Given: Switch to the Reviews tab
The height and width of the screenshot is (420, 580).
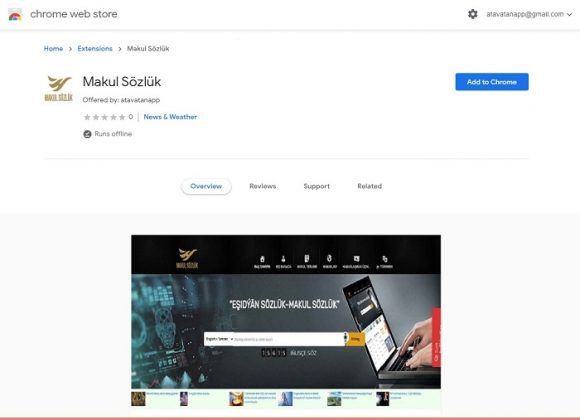Looking at the screenshot, I should pyautogui.click(x=263, y=186).
